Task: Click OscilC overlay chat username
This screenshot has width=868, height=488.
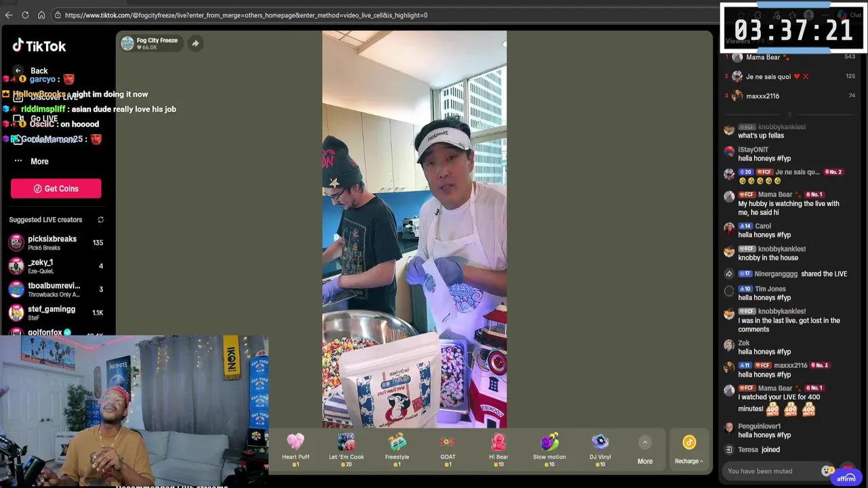Action: pyautogui.click(x=42, y=124)
